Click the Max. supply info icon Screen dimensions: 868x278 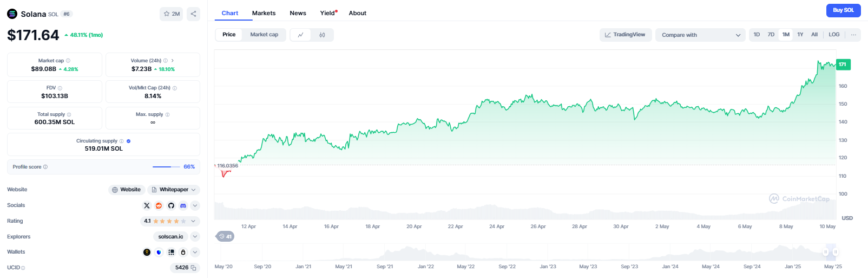coord(168,114)
